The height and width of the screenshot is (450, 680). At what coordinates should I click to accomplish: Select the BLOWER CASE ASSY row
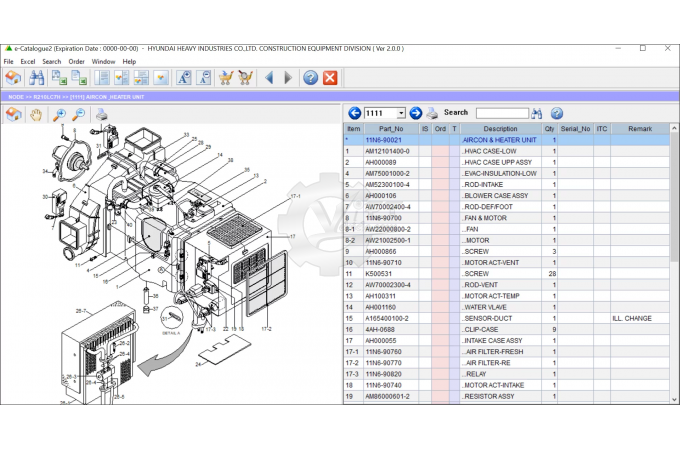[x=500, y=195]
